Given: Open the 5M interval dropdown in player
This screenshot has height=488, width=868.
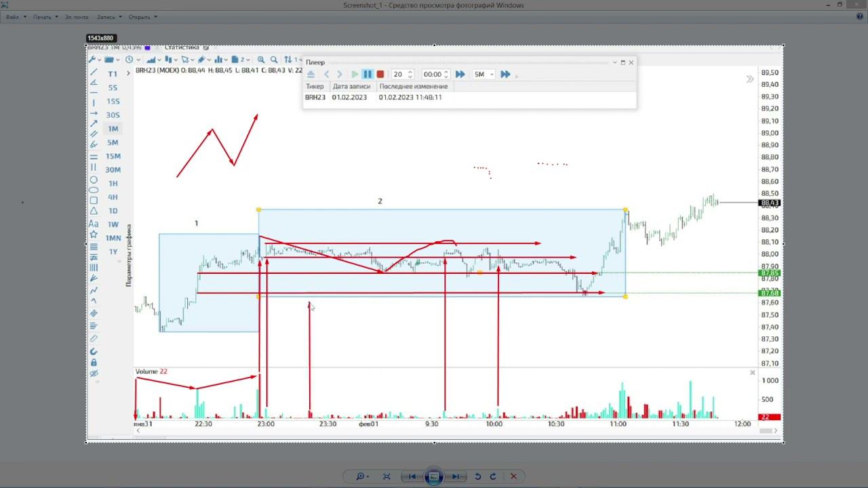Looking at the screenshot, I should click(x=484, y=75).
